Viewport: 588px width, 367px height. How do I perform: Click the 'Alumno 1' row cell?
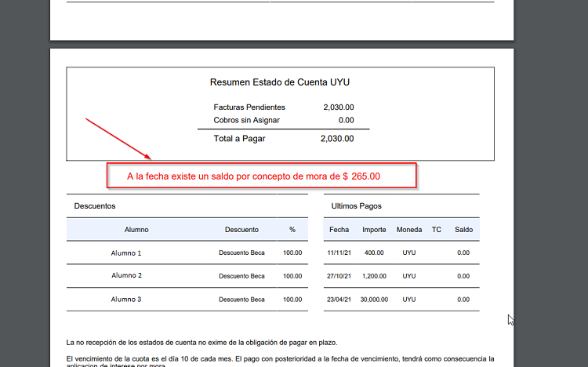click(x=126, y=253)
